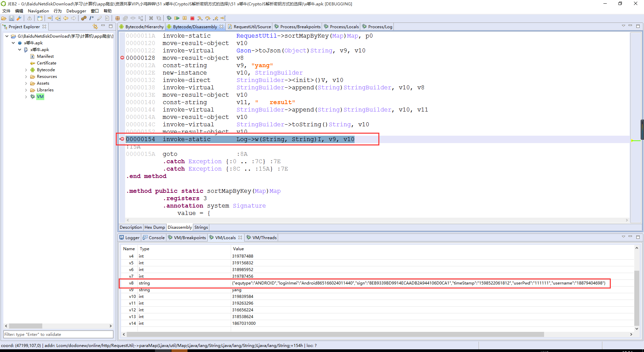This screenshot has height=352, width=644.
Task: Click the save disk icon in toolbar
Action: [x=11, y=18]
